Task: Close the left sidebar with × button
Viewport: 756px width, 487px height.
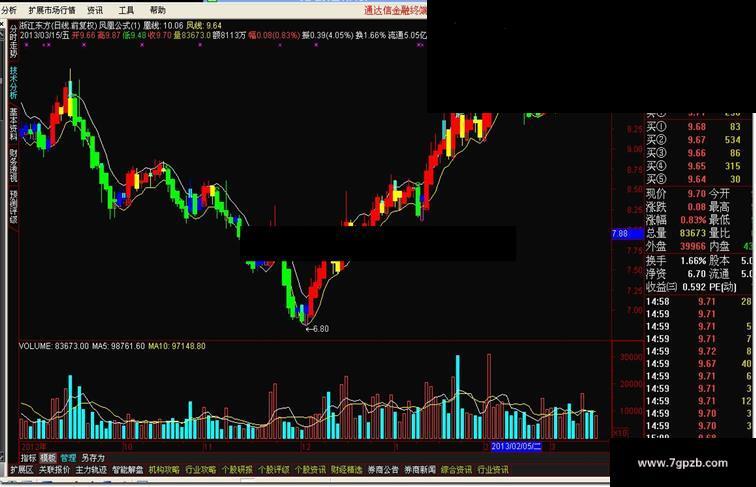Action: tap(4, 24)
